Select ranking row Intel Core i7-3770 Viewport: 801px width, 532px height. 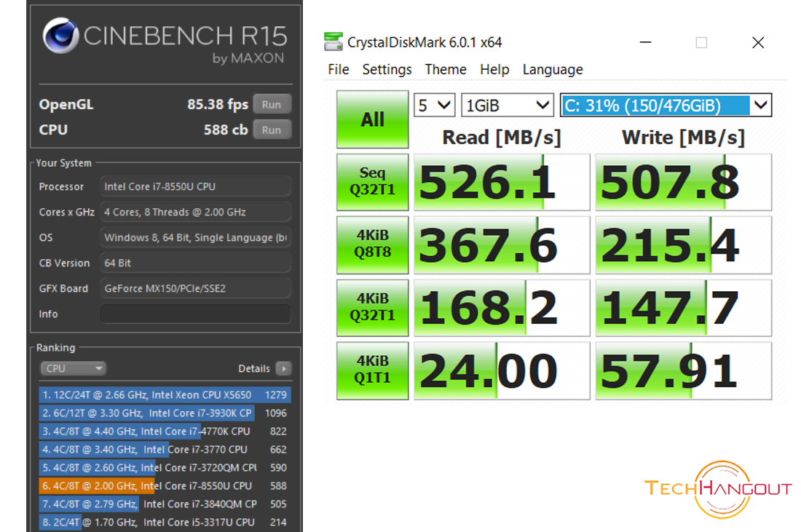pos(165,449)
